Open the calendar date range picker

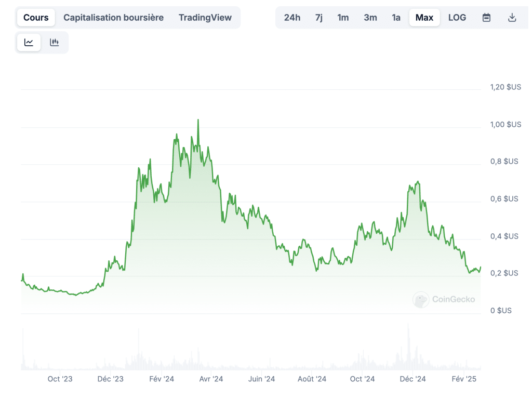(x=486, y=18)
